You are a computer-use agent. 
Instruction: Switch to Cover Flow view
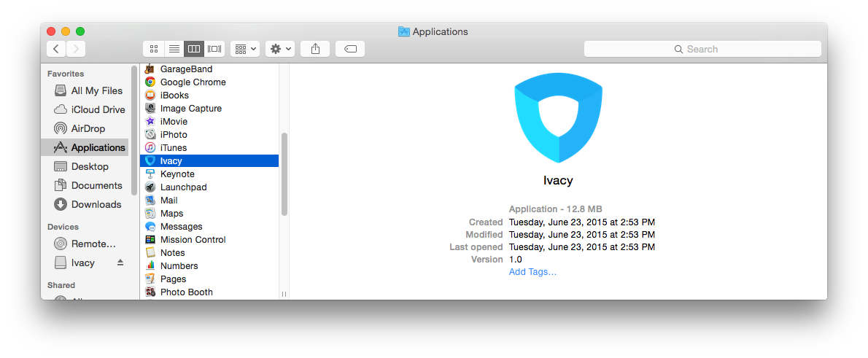coord(214,49)
